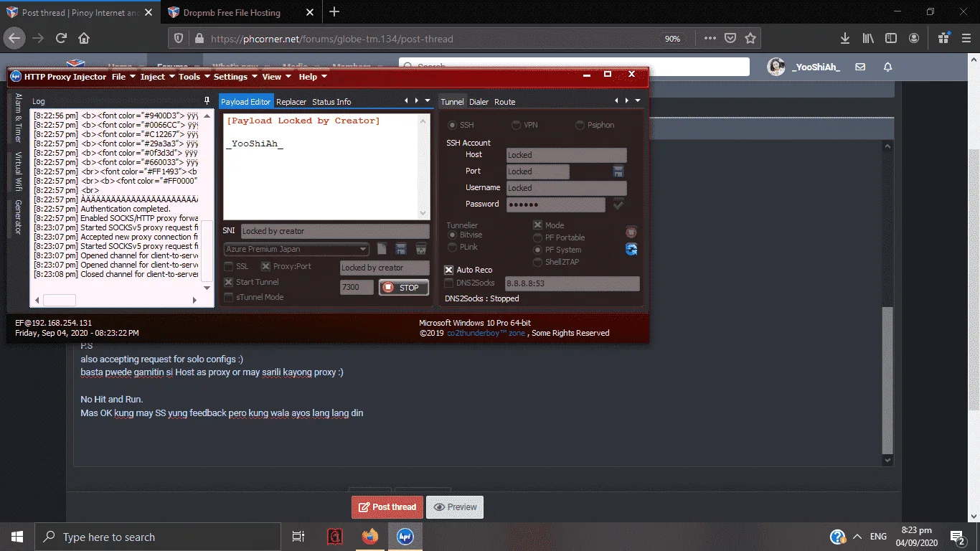Click the checkmark icon beside the Password field

pos(618,204)
